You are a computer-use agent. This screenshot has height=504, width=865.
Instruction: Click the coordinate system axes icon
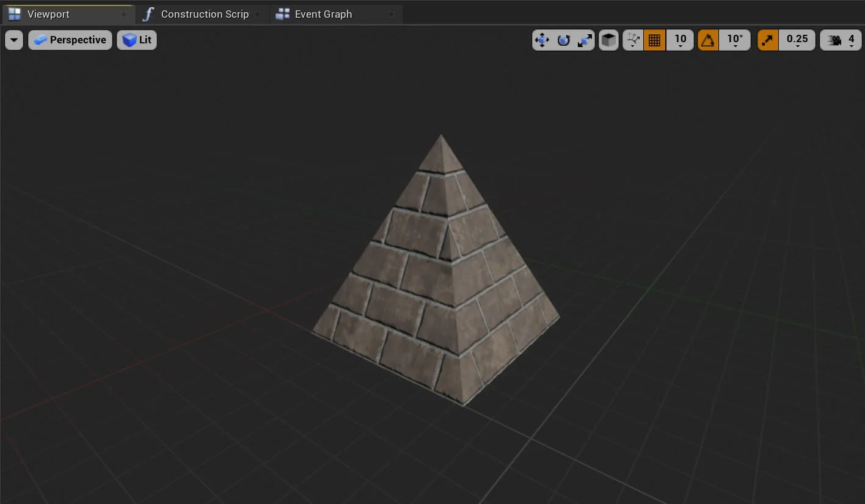[x=633, y=40]
